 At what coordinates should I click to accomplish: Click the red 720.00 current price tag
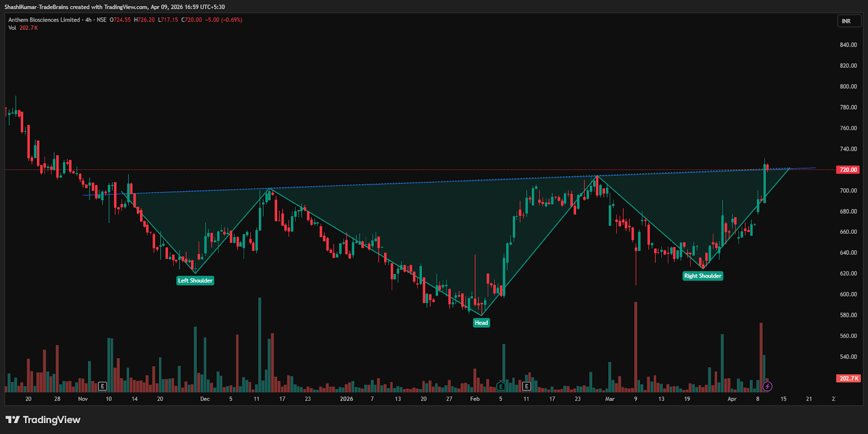pos(848,170)
